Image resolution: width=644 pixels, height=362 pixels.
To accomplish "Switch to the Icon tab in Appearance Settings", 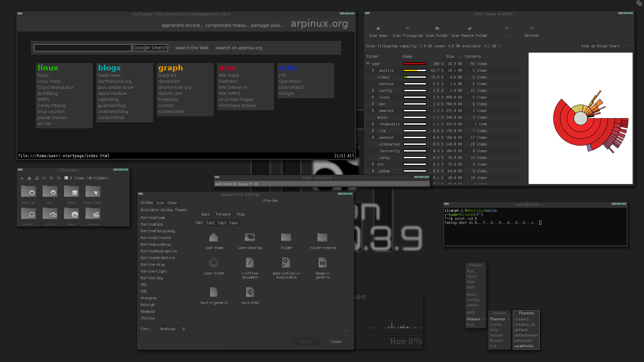I will [x=160, y=203].
